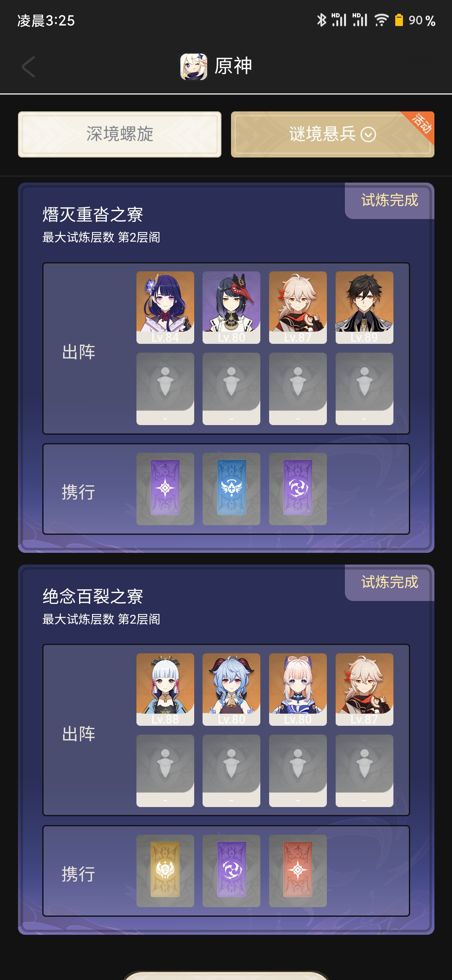Select the golden buff card in 绝念百裂之寮
452x980 pixels.
point(165,871)
